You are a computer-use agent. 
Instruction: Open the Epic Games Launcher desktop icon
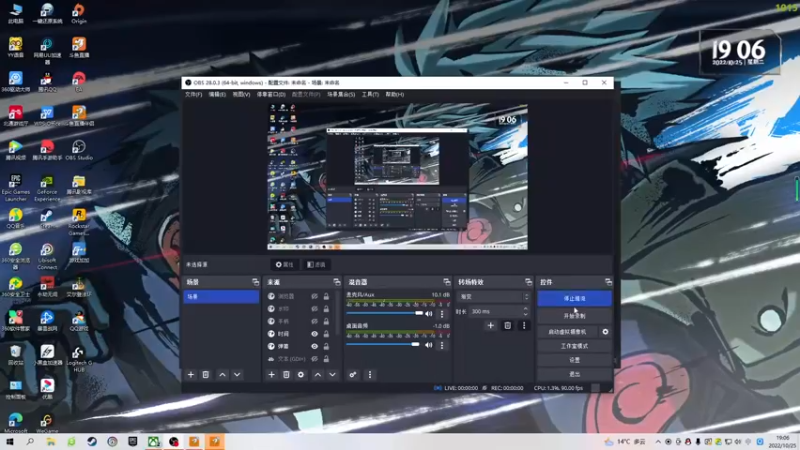(x=15, y=188)
